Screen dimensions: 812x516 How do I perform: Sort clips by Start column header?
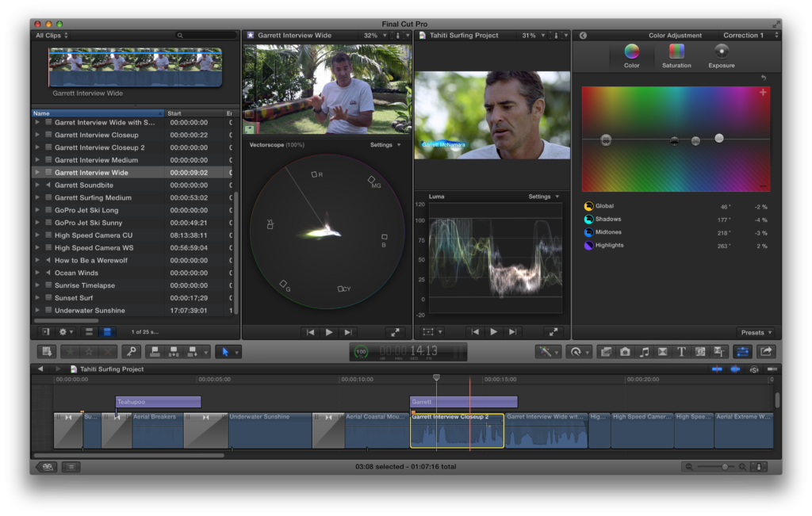click(193, 113)
